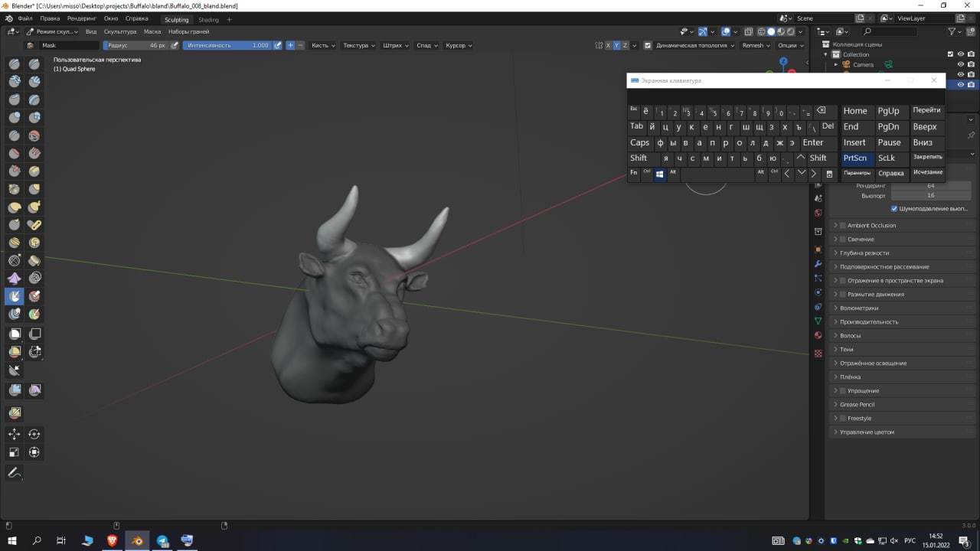Select the Line Project tool

15,370
